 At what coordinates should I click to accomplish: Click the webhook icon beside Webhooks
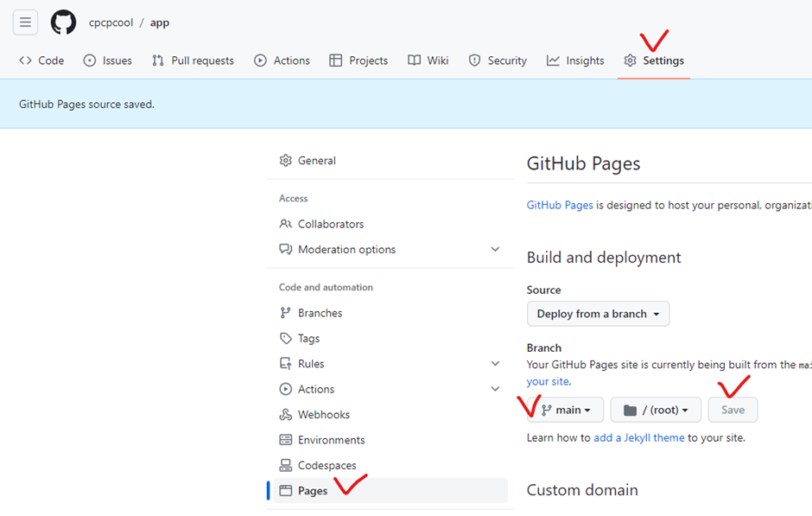pyautogui.click(x=285, y=415)
